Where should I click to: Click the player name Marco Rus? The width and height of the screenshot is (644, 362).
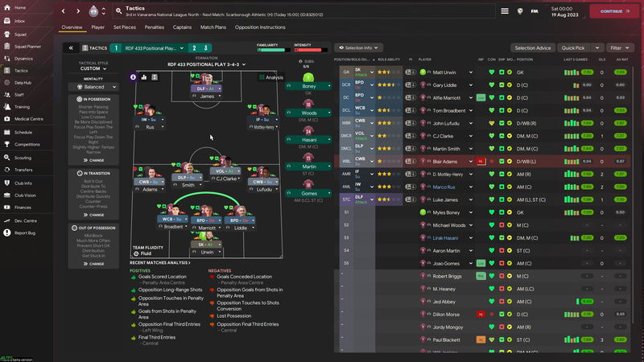[x=444, y=187]
